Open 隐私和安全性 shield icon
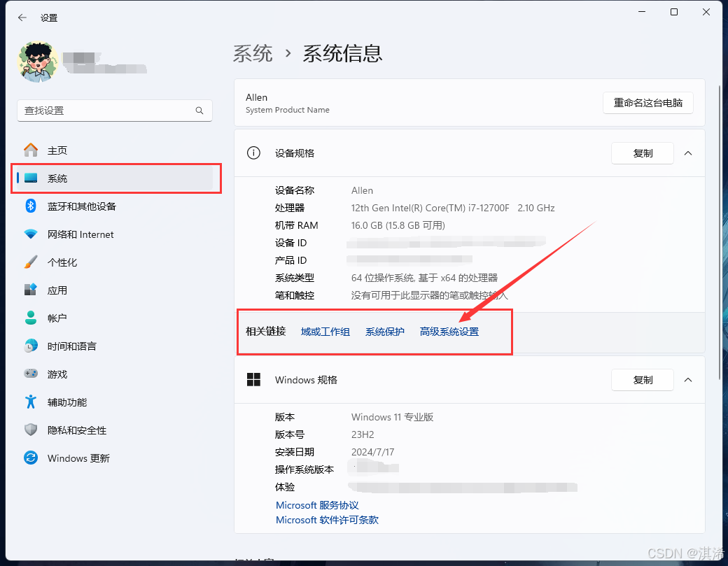The image size is (728, 566). (x=31, y=430)
